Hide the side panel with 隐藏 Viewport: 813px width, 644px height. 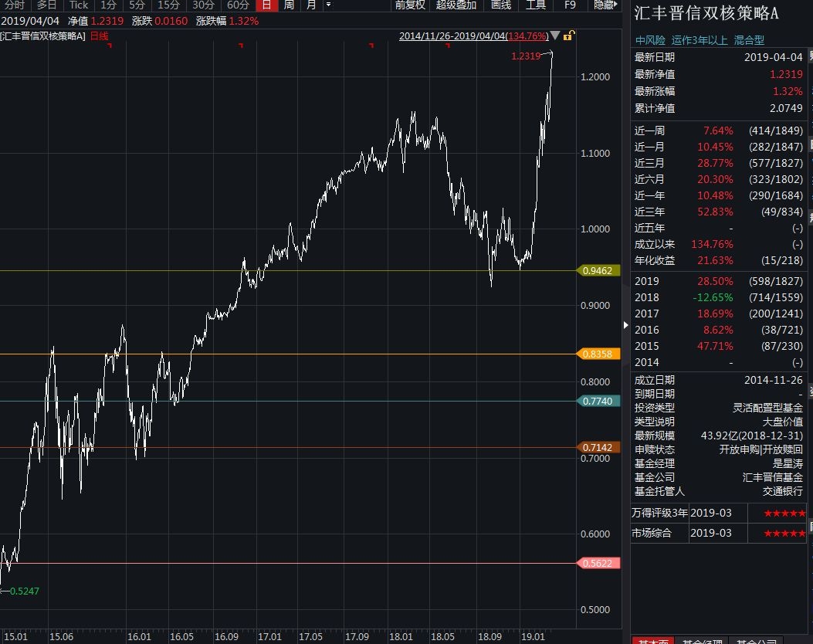pyautogui.click(x=604, y=5)
